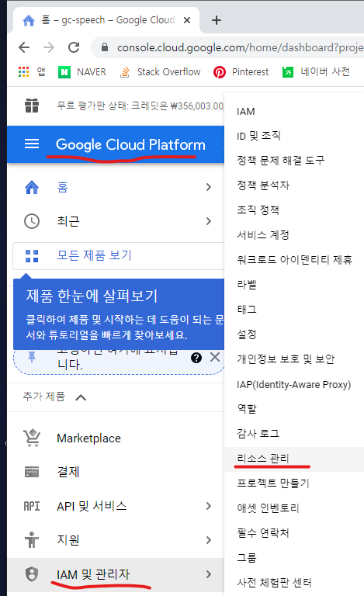Open the NAVER bookmark
Image resolution: width=364 pixels, height=596 pixels.
[82, 72]
